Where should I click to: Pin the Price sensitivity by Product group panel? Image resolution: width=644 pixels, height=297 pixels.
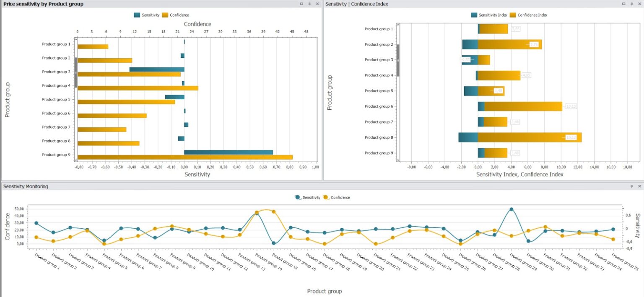point(309,4)
